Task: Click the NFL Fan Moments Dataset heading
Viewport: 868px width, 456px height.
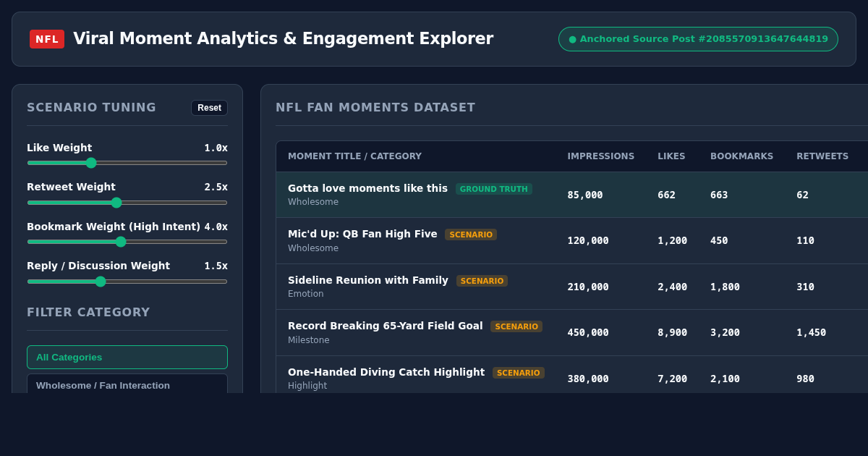Action: coord(375,107)
